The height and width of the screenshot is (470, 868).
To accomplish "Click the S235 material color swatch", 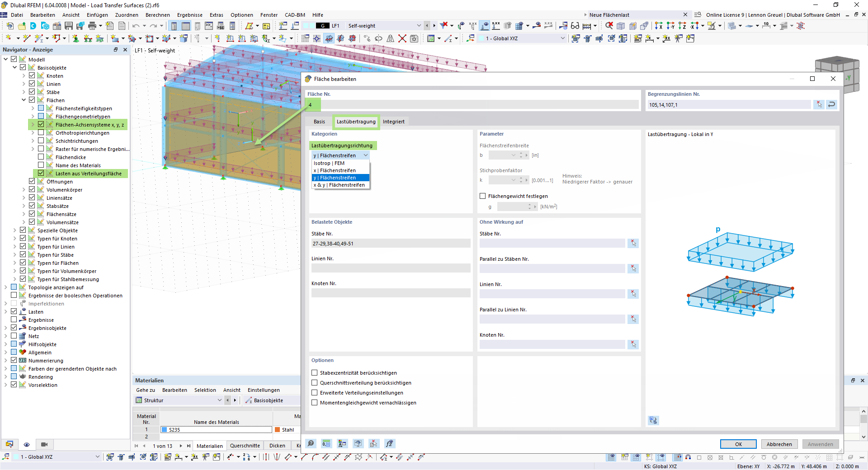I will [165, 430].
